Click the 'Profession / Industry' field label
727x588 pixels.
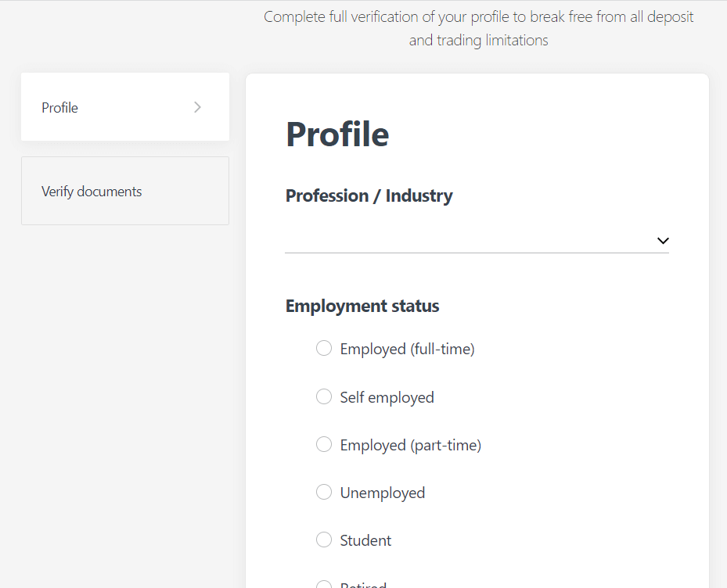pyautogui.click(x=369, y=195)
